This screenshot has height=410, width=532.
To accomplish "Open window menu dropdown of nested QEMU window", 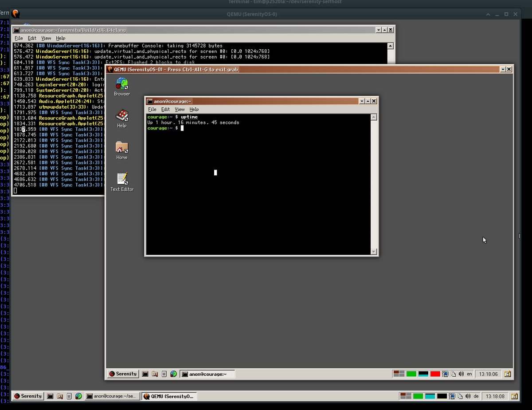I will pos(503,69).
